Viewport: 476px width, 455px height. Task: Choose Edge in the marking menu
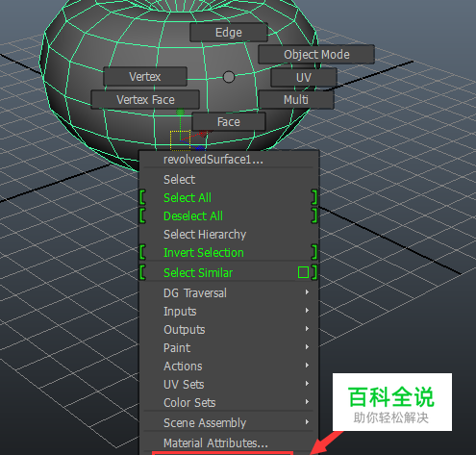tap(229, 33)
